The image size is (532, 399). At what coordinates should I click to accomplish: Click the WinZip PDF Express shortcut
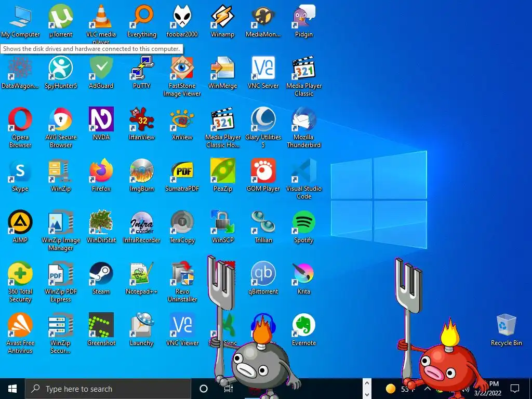[x=61, y=273]
